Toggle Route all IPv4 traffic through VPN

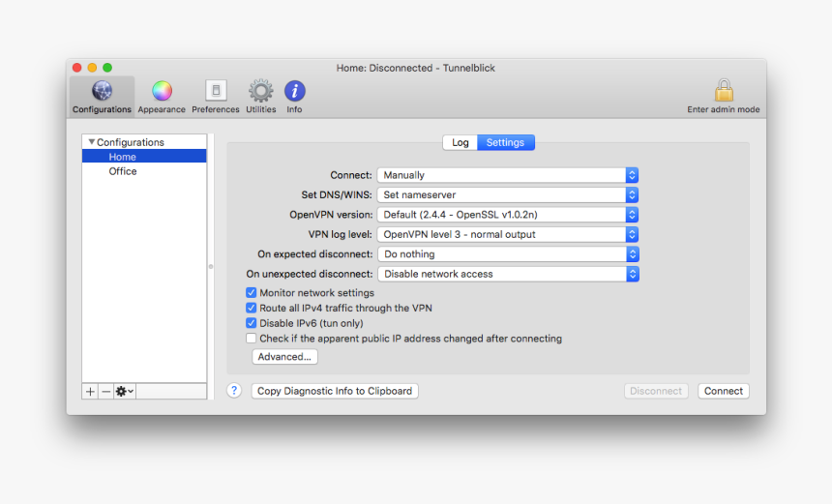tap(251, 308)
